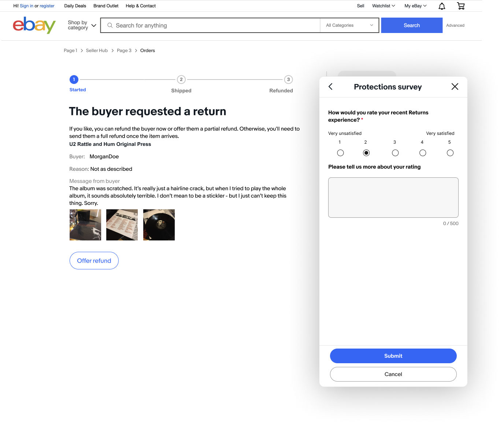
Task: Select rating 3 radio button
Action: (395, 153)
